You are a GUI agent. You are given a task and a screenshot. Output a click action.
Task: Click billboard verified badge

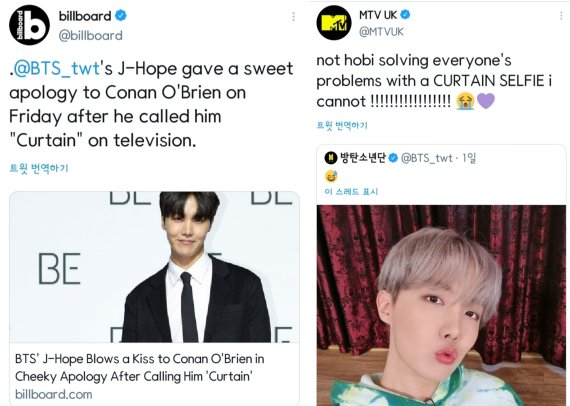pyautogui.click(x=121, y=16)
